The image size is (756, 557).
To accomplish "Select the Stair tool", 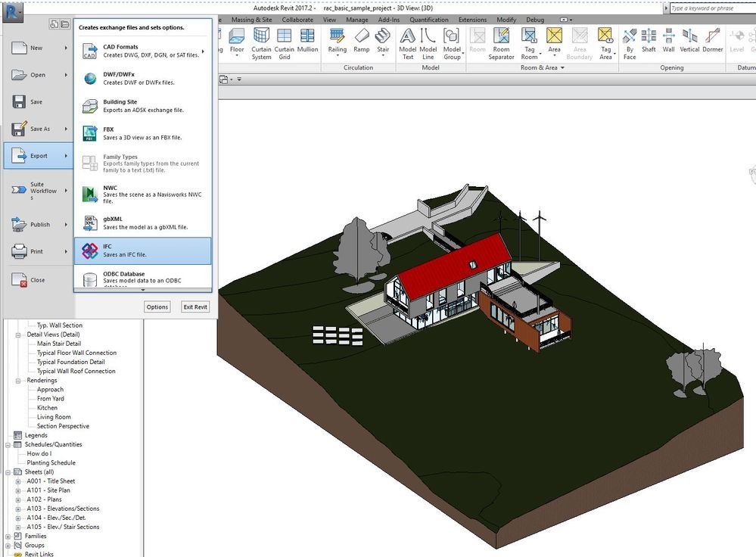I will tap(383, 42).
